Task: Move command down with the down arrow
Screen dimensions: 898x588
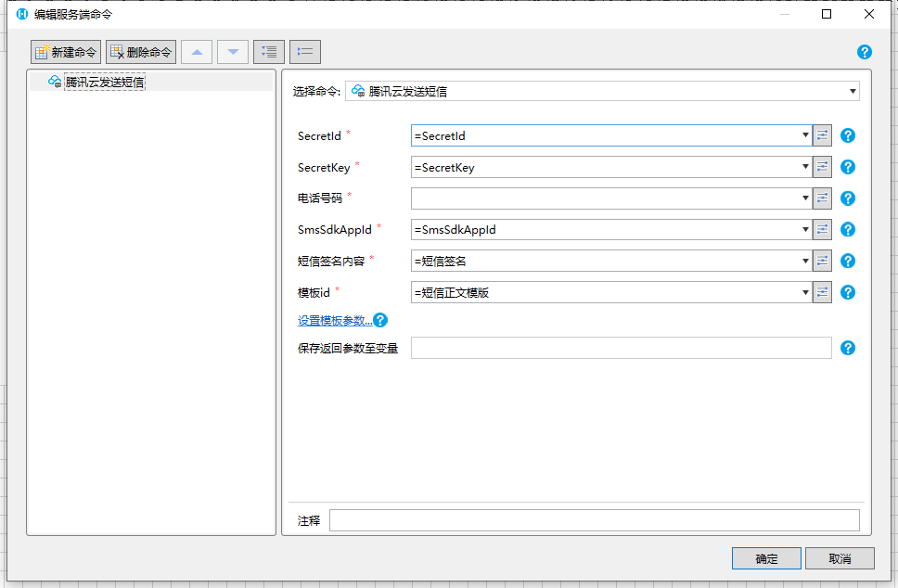Action: [x=233, y=52]
